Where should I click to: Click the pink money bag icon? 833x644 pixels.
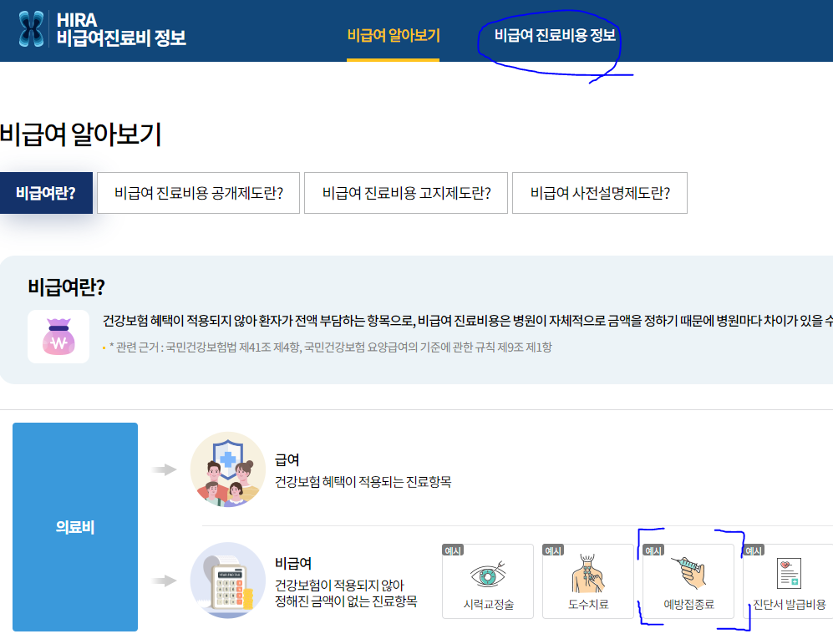(58, 337)
